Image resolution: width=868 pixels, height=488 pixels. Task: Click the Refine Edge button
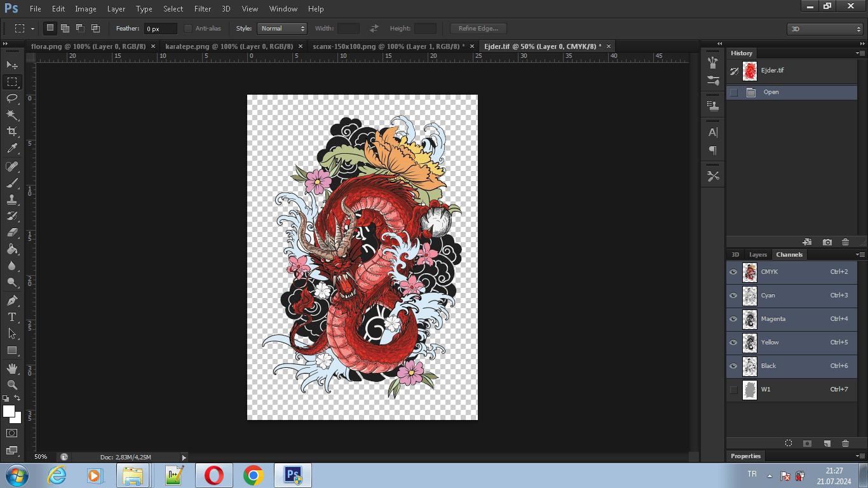coord(478,29)
